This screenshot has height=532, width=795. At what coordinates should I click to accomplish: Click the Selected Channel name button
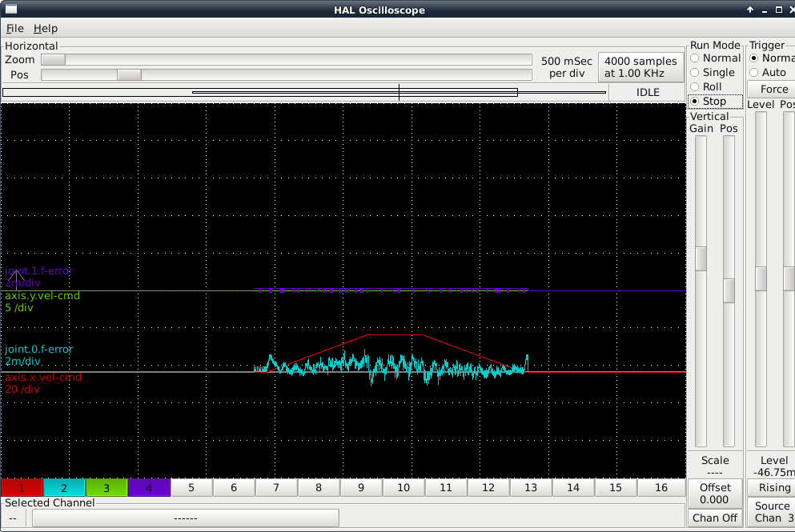click(186, 518)
